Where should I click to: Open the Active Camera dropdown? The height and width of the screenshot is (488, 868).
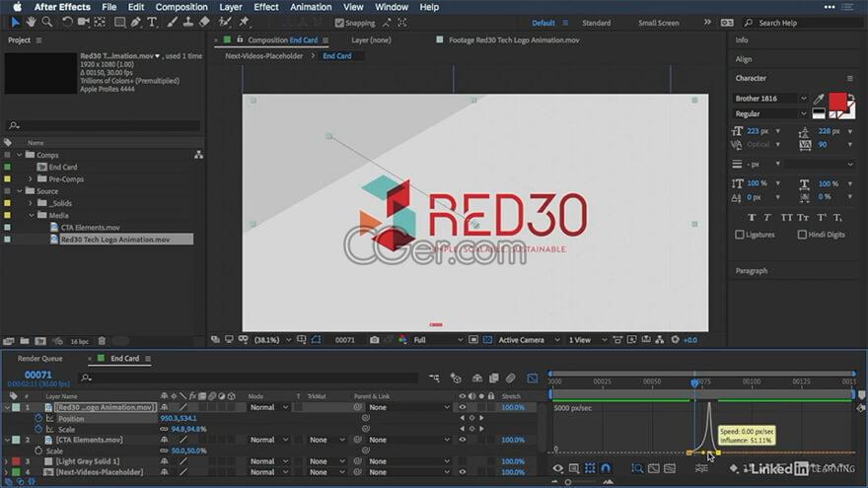(529, 340)
